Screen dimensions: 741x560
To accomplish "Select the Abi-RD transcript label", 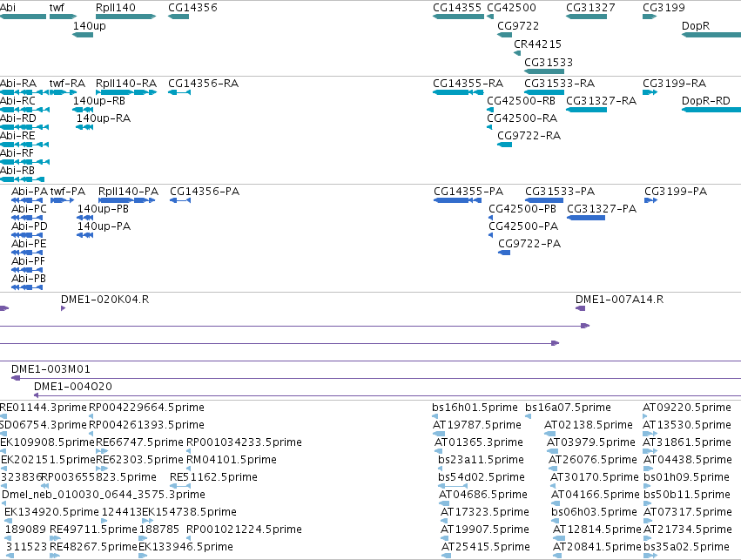I will 18,118.
